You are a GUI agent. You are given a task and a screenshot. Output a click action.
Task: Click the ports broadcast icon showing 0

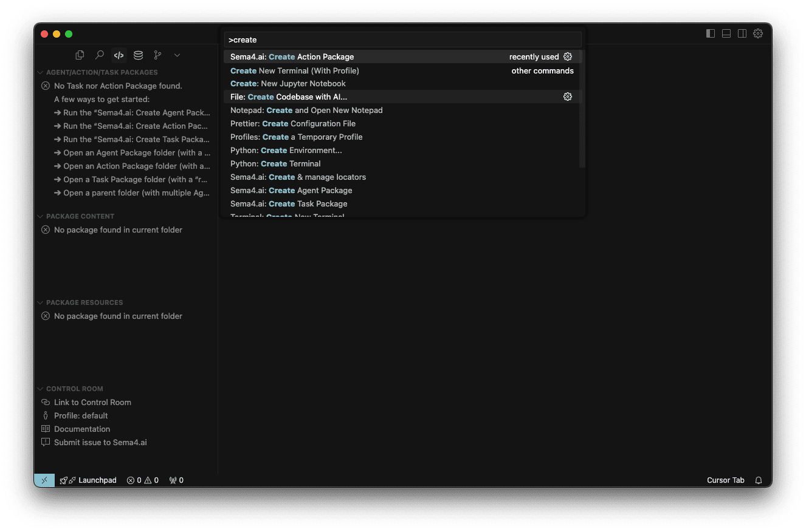tap(176, 480)
